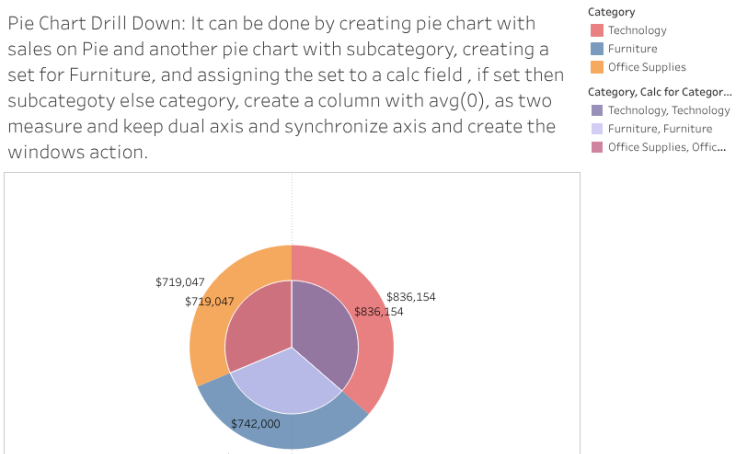Click the truncated Office Supplies pink swatch
Image resolution: width=736 pixels, height=454 pixels.
(595, 147)
